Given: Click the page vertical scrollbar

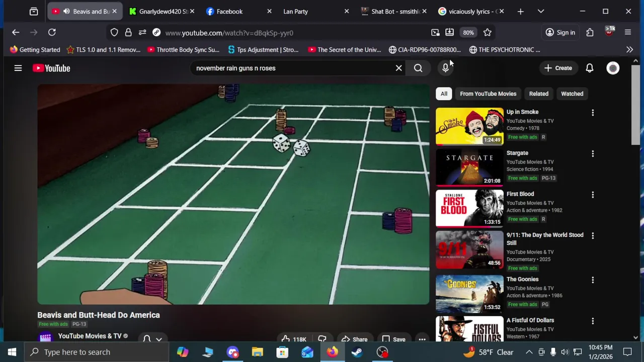Looking at the screenshot, I should pos(636,106).
